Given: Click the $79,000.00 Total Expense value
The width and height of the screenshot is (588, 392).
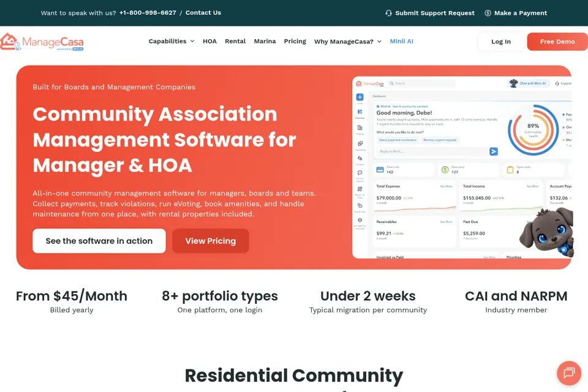Looking at the screenshot, I should pos(389,198).
